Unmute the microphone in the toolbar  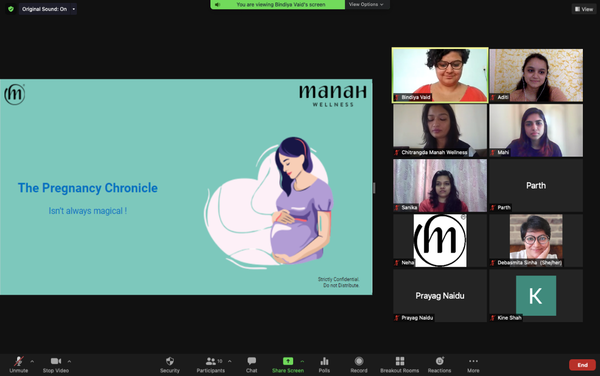click(x=18, y=365)
